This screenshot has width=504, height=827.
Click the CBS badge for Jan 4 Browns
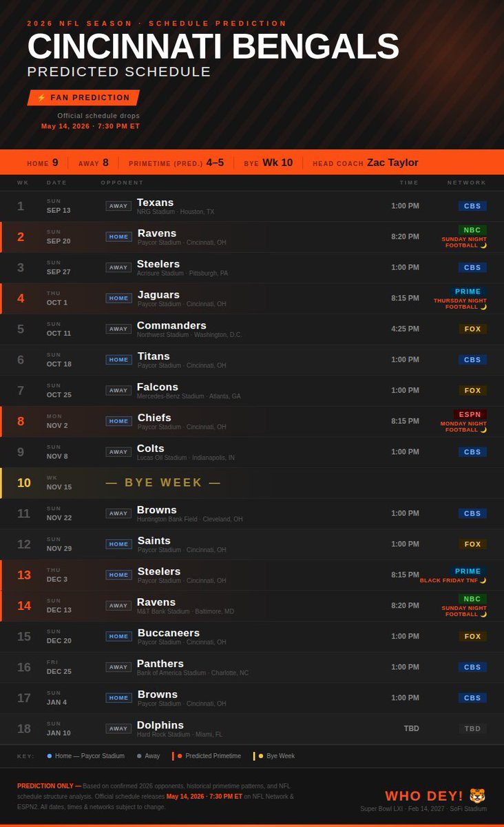(x=472, y=697)
